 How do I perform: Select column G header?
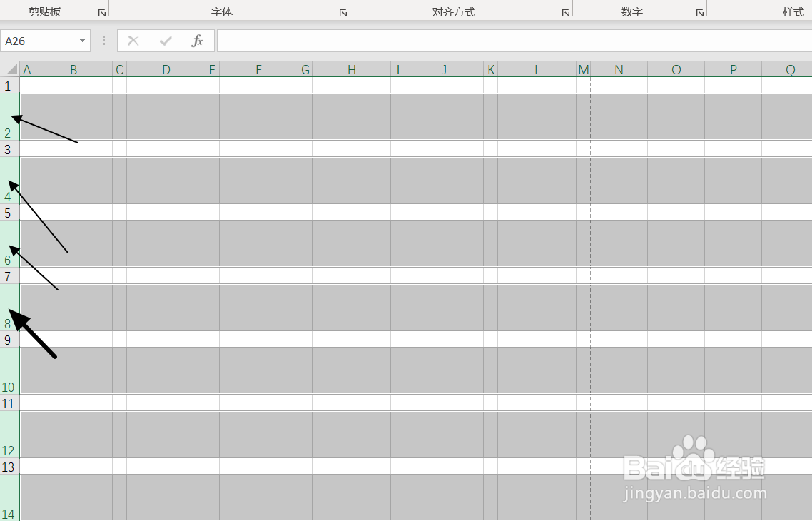[x=305, y=69]
